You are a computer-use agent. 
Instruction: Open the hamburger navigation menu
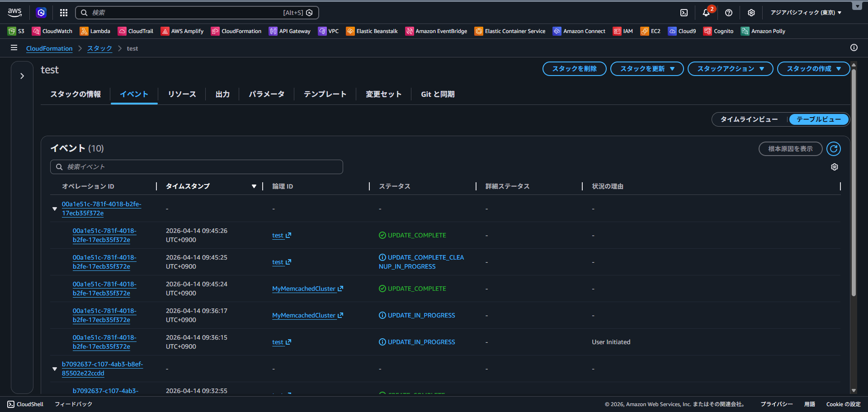[14, 48]
